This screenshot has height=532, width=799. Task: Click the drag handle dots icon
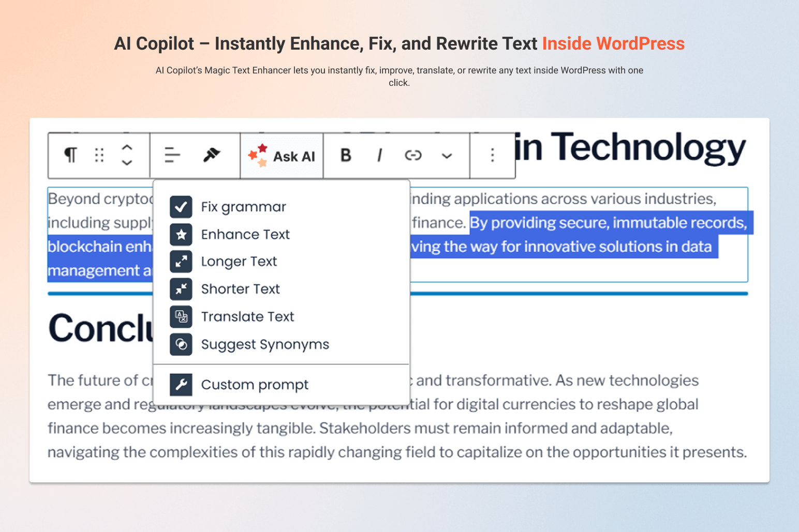(99, 155)
